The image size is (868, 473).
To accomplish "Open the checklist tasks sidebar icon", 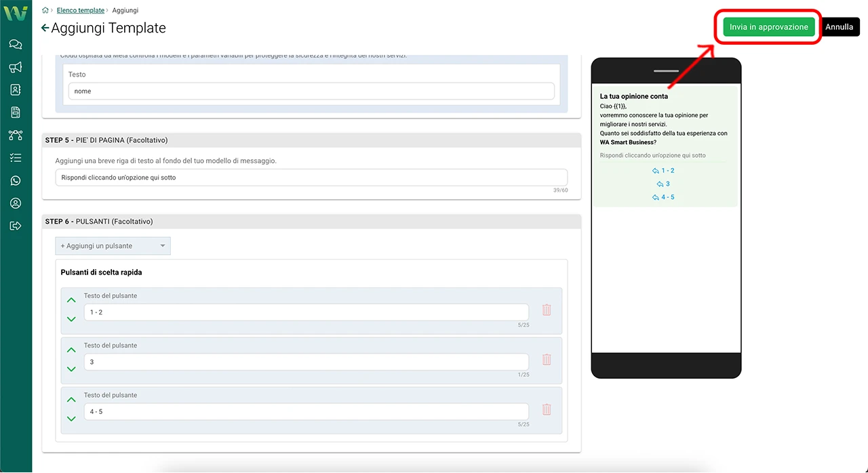I will pos(16,158).
